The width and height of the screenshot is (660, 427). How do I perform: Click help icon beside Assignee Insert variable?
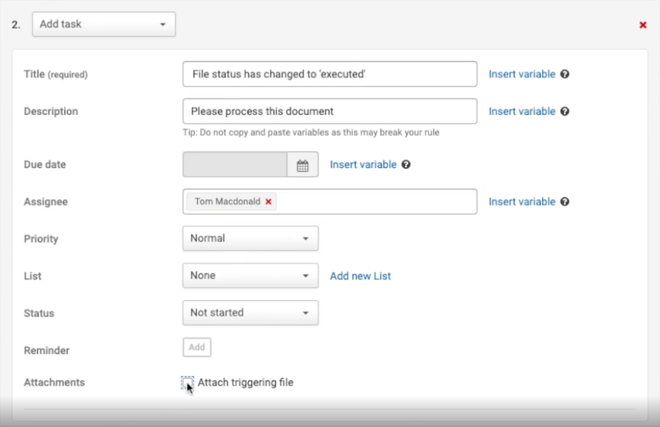point(565,202)
